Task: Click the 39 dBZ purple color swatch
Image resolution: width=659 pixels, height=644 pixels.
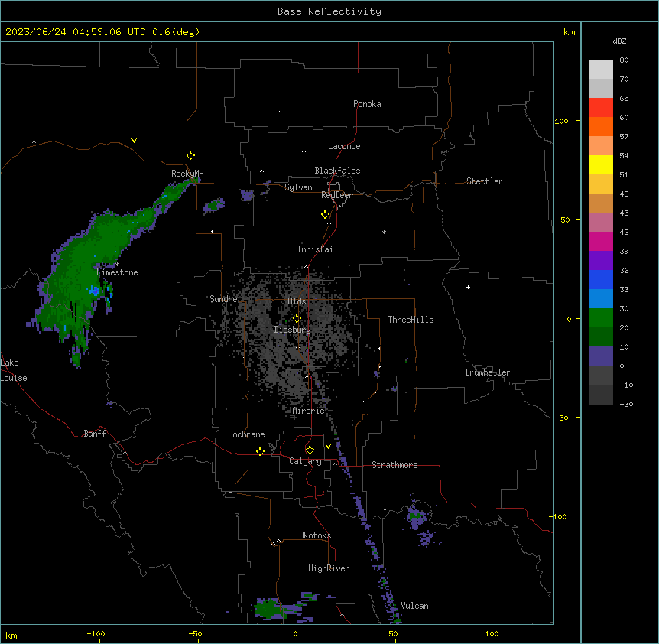Action: click(601, 260)
